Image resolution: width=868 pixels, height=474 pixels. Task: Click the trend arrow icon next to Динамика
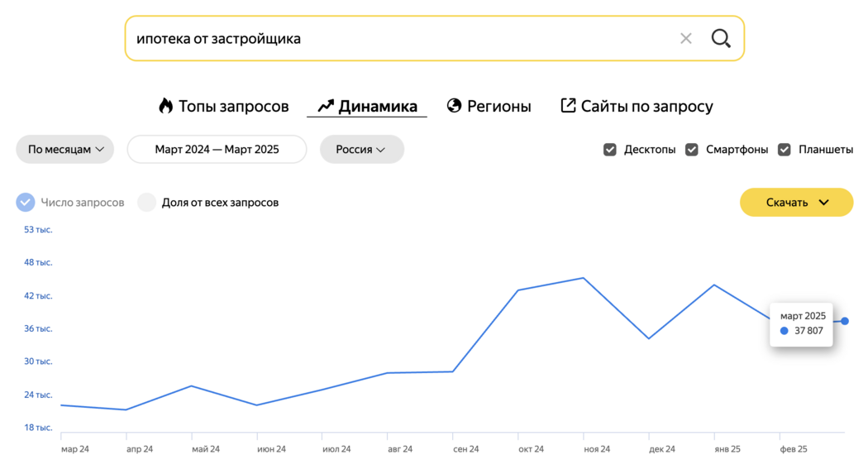point(326,106)
